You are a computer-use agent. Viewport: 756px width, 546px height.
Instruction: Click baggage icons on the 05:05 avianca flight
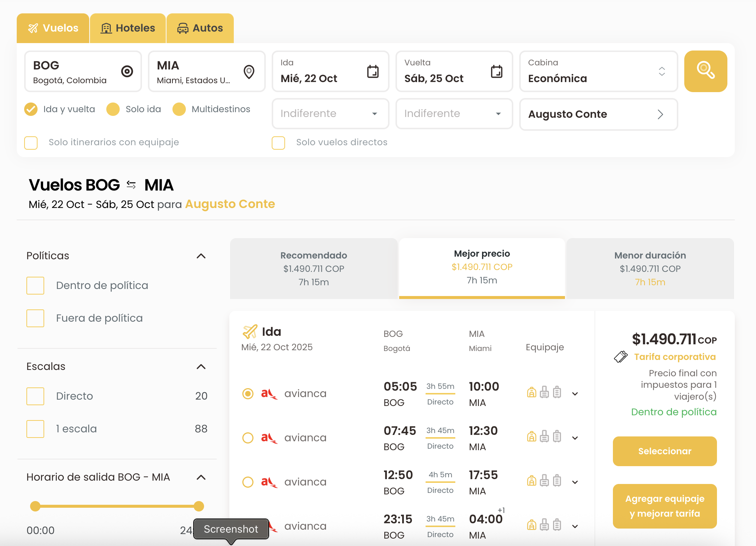point(544,393)
